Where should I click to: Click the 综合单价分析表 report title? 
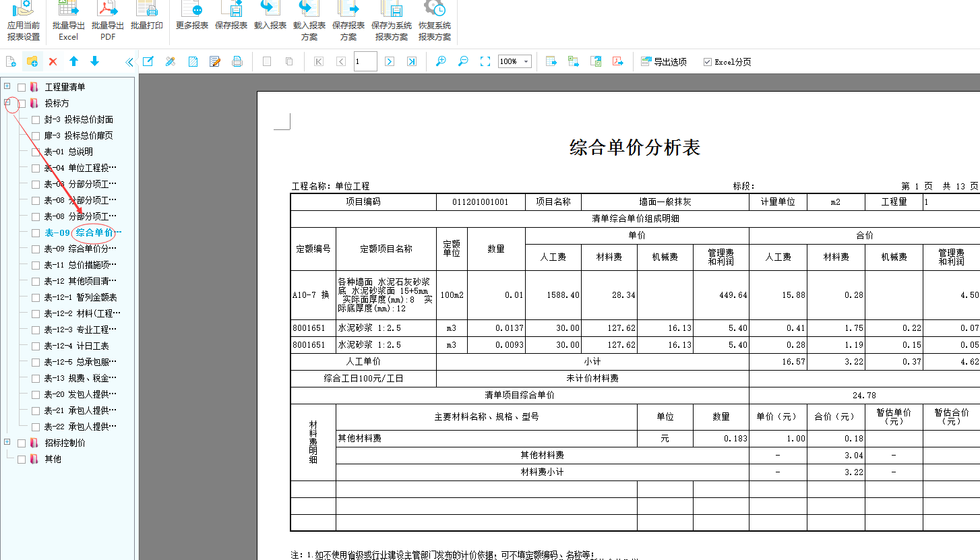pyautogui.click(x=635, y=148)
